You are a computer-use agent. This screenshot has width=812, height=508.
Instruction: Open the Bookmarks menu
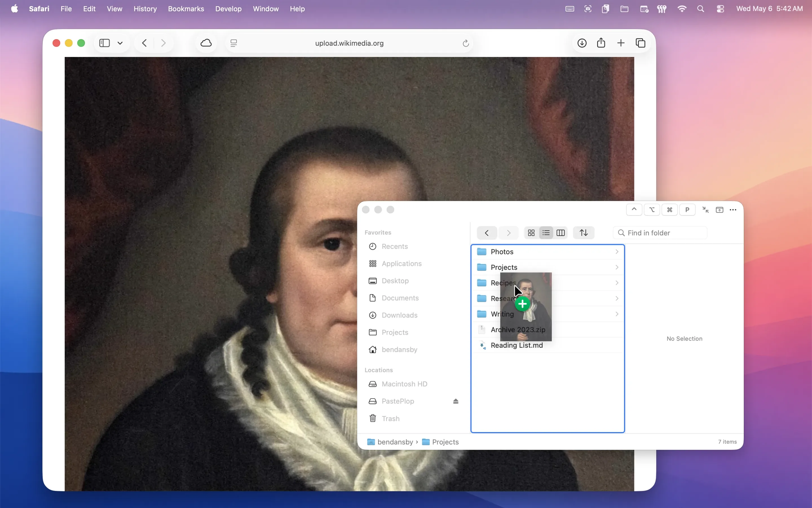click(x=186, y=9)
